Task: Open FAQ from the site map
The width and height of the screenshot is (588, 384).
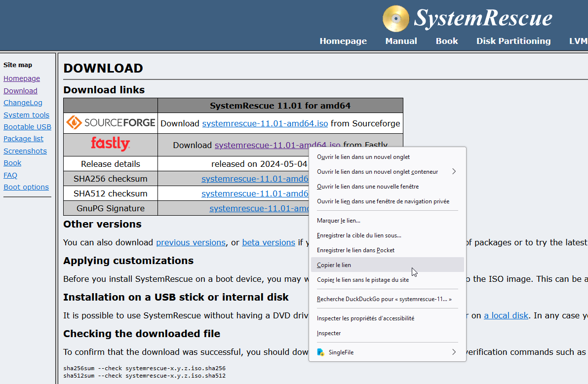Action: pyautogui.click(x=10, y=175)
